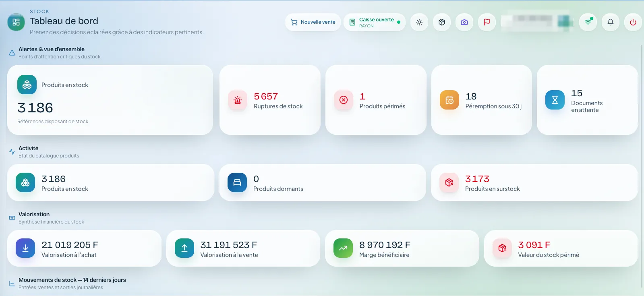Click the Péremption sous 30 j calendar icon
The height and width of the screenshot is (296, 644).
tap(449, 100)
